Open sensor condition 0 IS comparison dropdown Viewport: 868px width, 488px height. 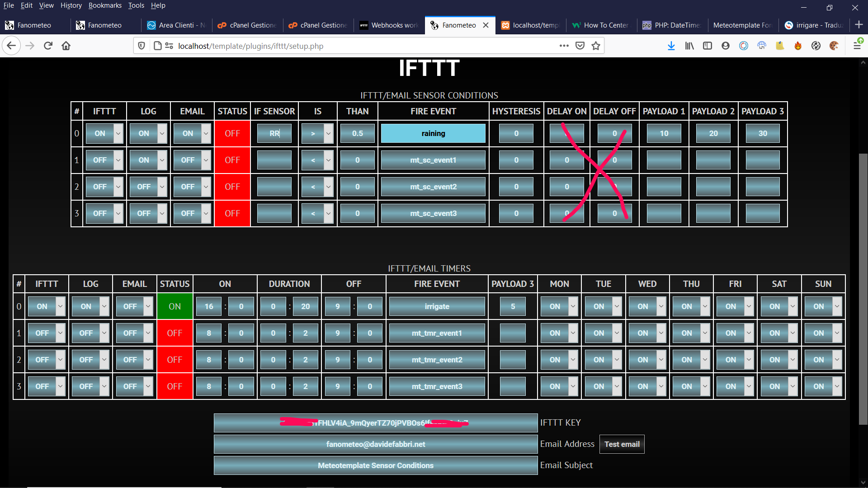point(317,133)
